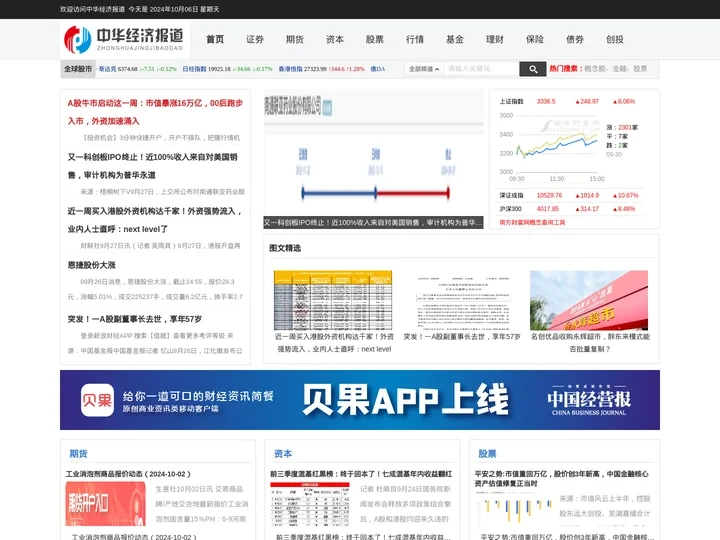Click the 全球股市 ticker label

tap(78, 69)
